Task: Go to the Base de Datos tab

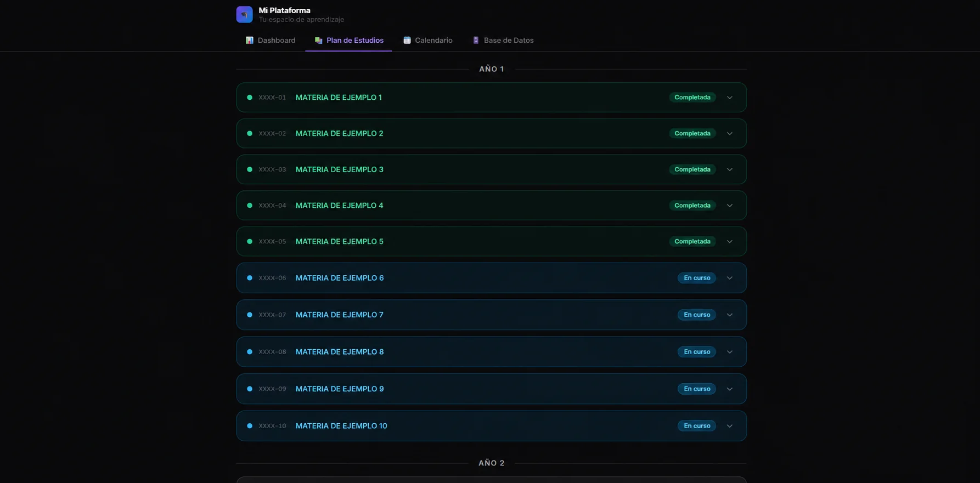Action: coord(503,40)
